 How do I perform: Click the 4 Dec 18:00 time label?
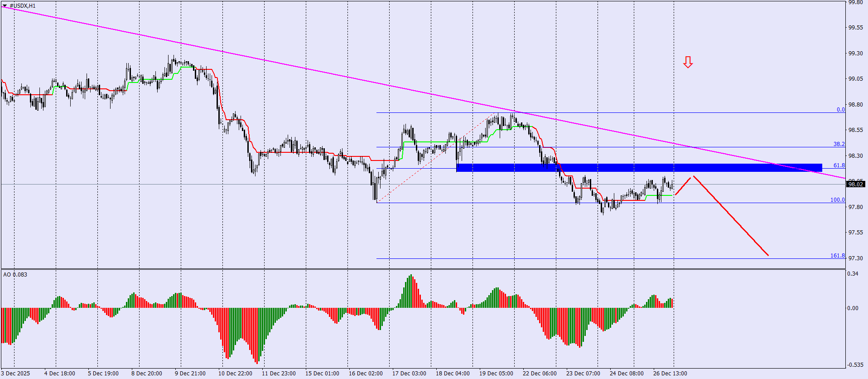click(x=60, y=374)
